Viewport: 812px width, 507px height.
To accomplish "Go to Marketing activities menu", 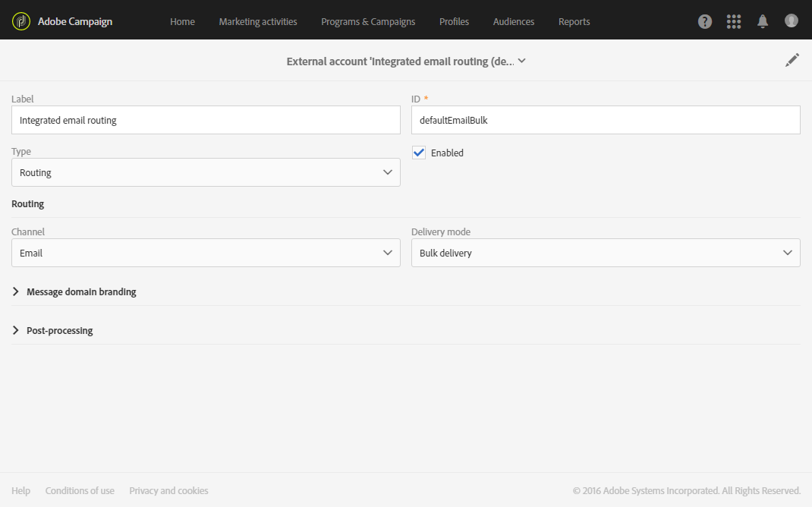I will (258, 21).
